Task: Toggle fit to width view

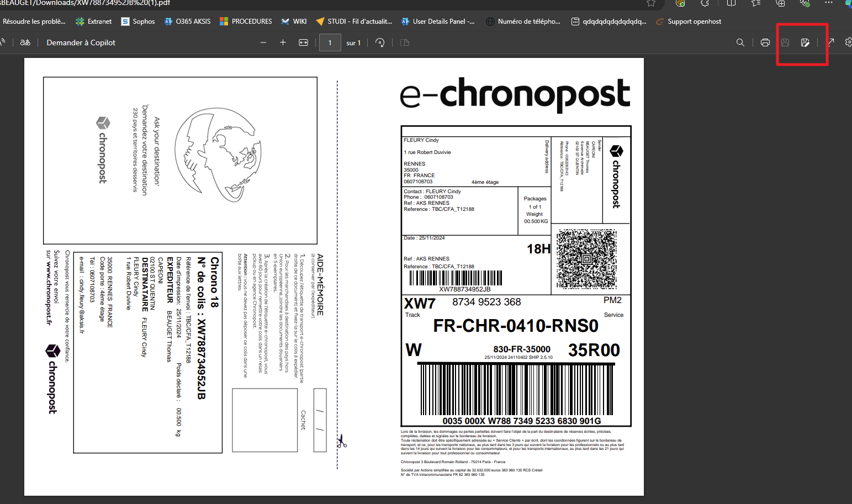Action: tap(303, 43)
